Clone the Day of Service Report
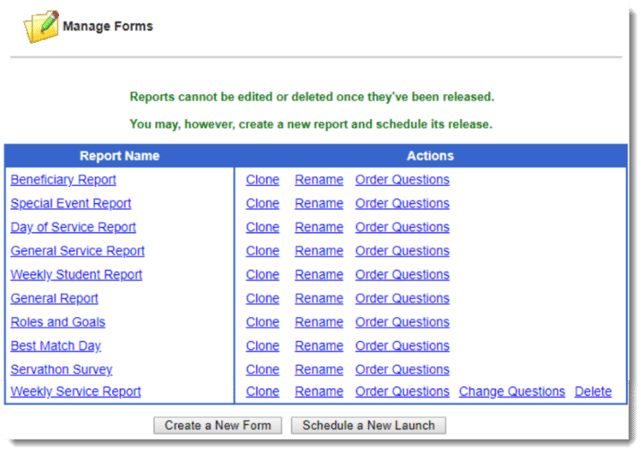 (x=262, y=228)
